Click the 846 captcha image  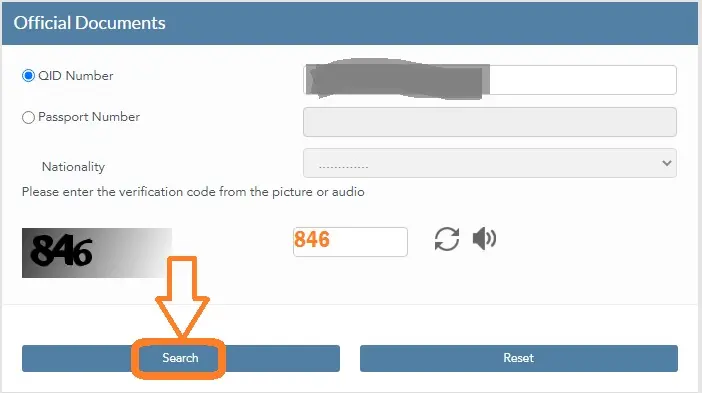coord(97,253)
